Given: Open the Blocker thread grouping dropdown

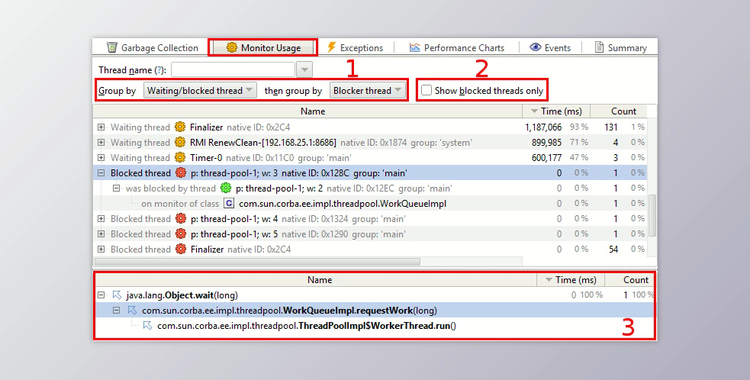Looking at the screenshot, I should (367, 90).
